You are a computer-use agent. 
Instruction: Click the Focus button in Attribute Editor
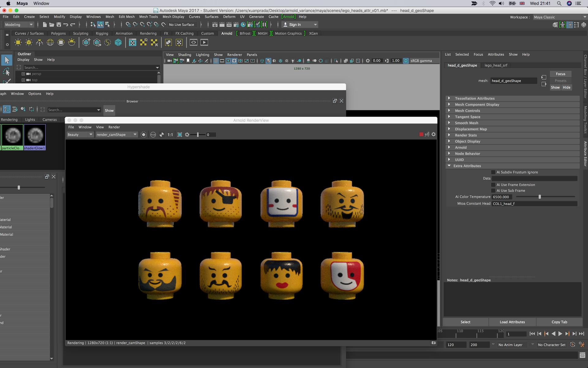pyautogui.click(x=560, y=74)
